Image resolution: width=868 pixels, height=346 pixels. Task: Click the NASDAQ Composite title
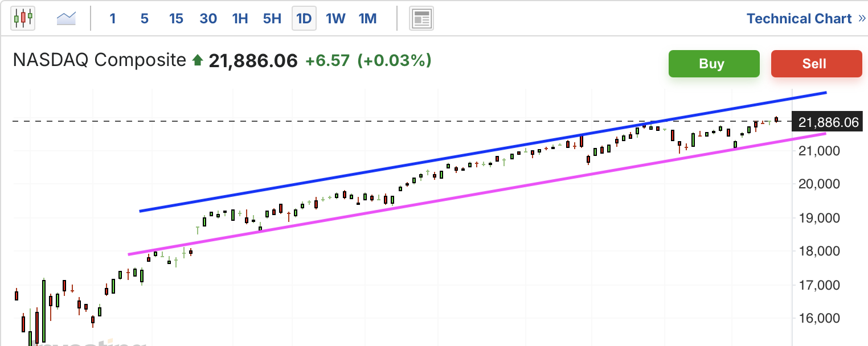point(100,60)
